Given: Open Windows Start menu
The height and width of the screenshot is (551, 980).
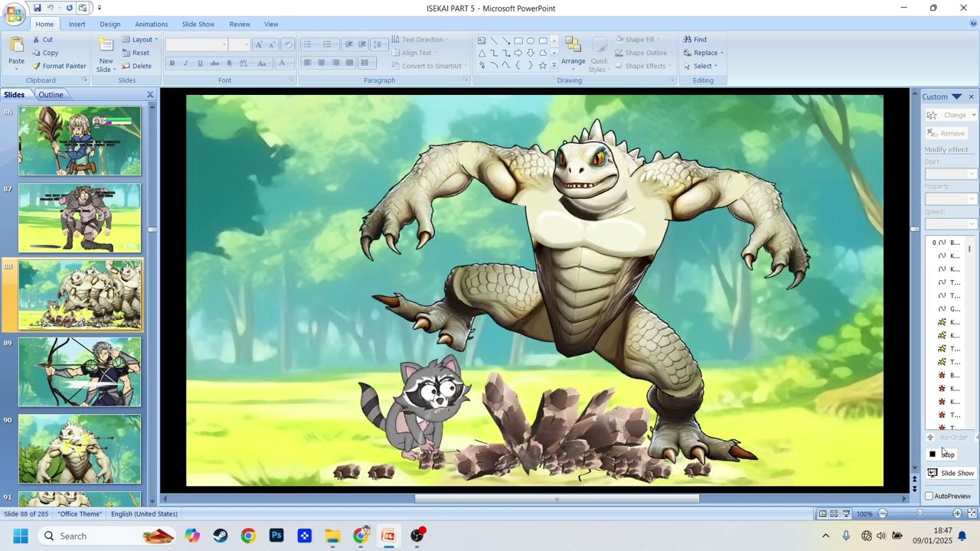Looking at the screenshot, I should pyautogui.click(x=20, y=536).
